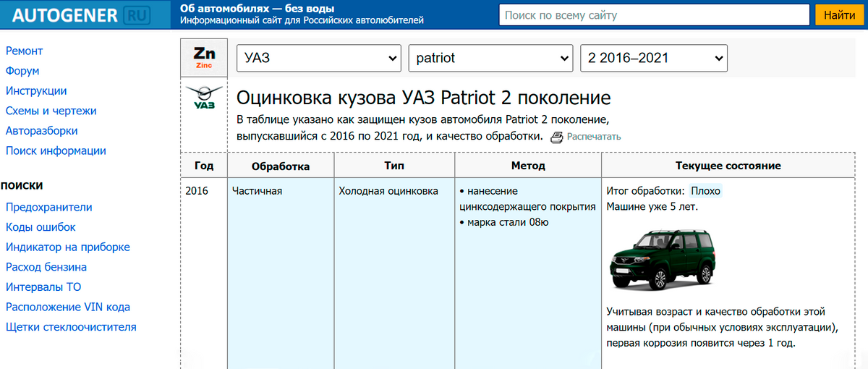Viewport: 868px width, 369px height.
Task: Select Схемы и чертежи in sidebar
Action: 51,111
